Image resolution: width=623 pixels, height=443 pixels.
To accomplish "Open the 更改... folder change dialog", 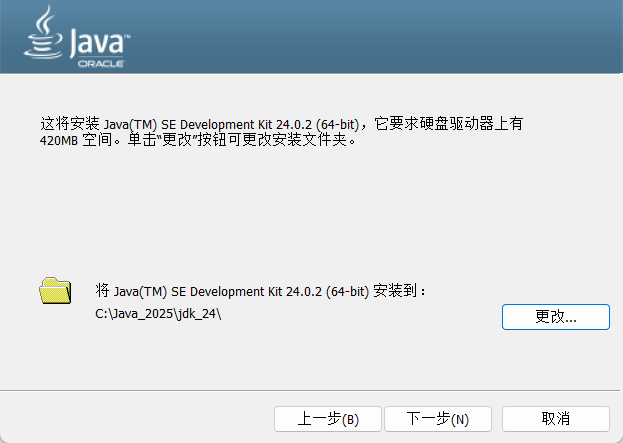I will [555, 316].
